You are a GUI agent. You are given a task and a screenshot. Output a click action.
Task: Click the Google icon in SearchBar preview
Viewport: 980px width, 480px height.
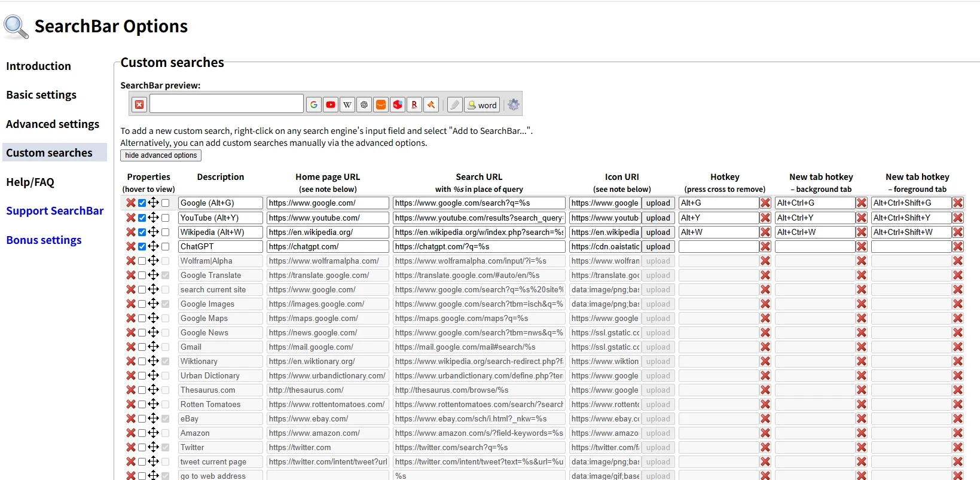pos(314,105)
